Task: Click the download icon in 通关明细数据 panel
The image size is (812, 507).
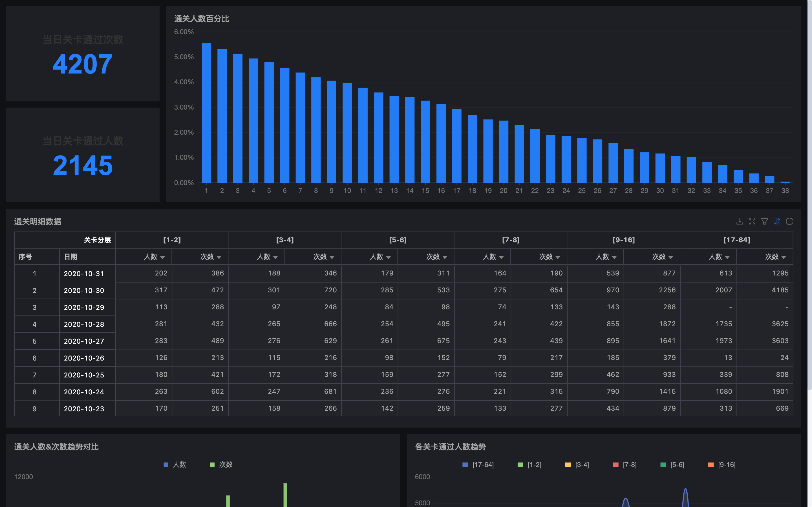Action: click(x=740, y=221)
